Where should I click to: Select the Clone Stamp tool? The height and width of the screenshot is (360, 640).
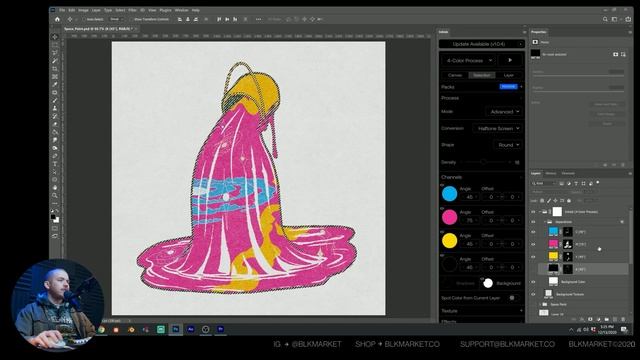click(x=55, y=108)
